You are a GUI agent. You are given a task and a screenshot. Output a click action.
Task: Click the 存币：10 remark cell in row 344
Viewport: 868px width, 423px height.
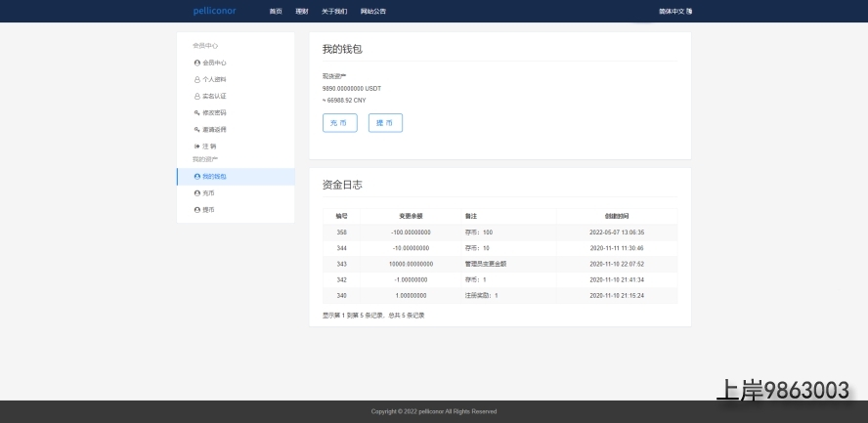[508, 248]
